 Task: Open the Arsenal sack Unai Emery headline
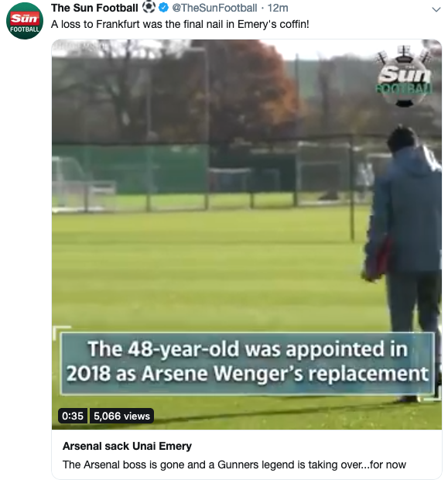(x=127, y=446)
